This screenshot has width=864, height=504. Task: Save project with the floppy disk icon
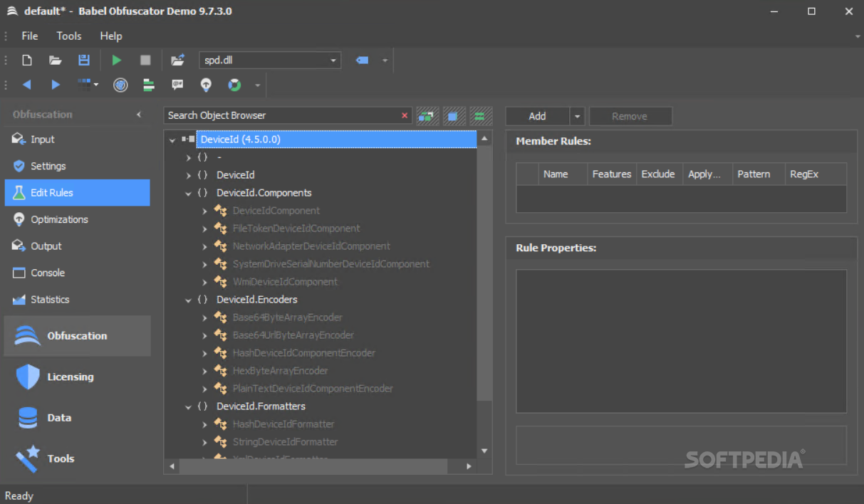click(x=84, y=61)
